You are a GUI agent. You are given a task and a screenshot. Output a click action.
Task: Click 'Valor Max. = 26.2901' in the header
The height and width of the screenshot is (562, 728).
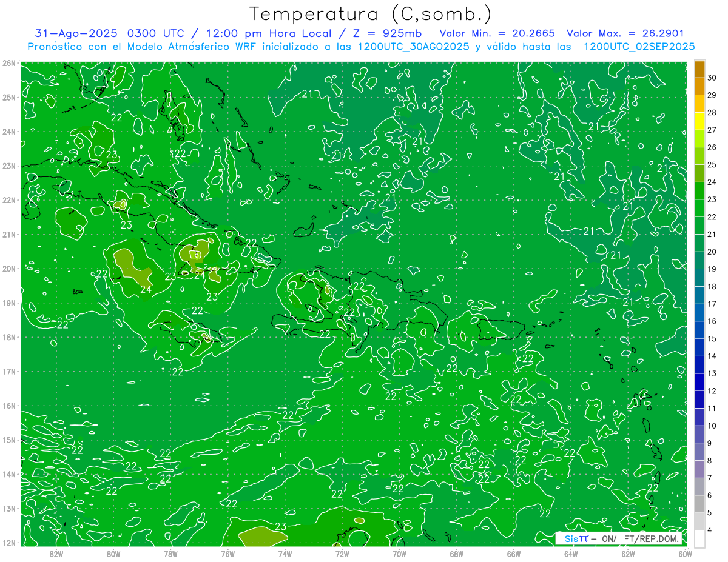625,33
